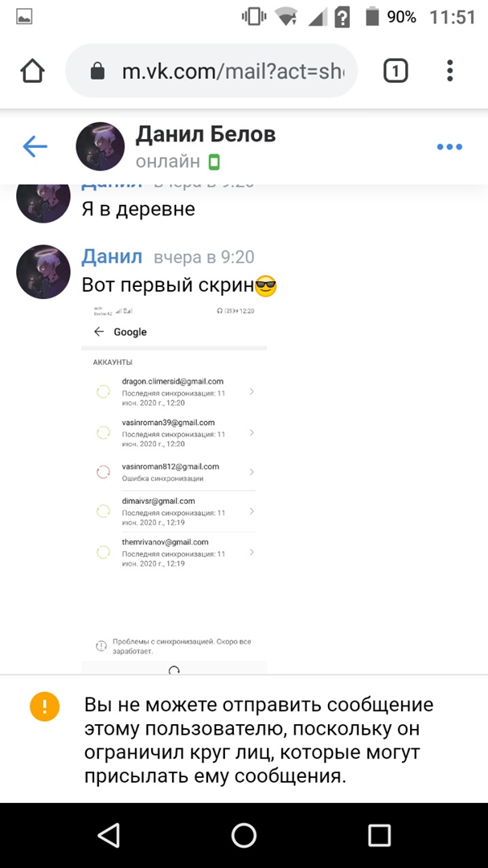Tap the avatar next to 'Вот первый скрин'

(43, 272)
